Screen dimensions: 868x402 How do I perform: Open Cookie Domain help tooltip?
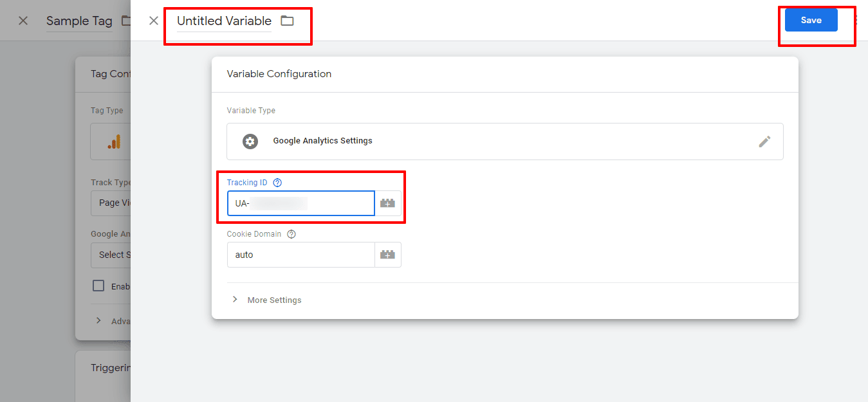[x=291, y=234]
